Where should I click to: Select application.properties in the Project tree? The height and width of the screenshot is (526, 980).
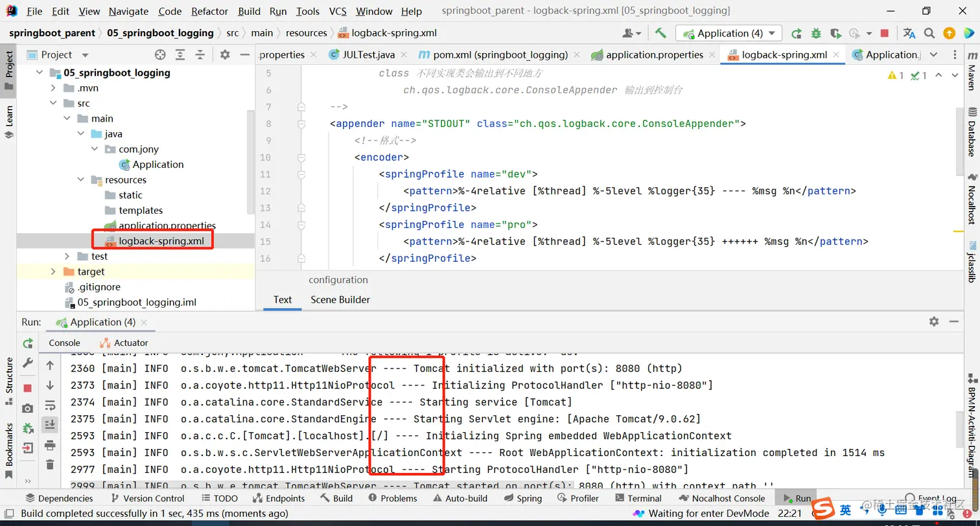pos(167,225)
